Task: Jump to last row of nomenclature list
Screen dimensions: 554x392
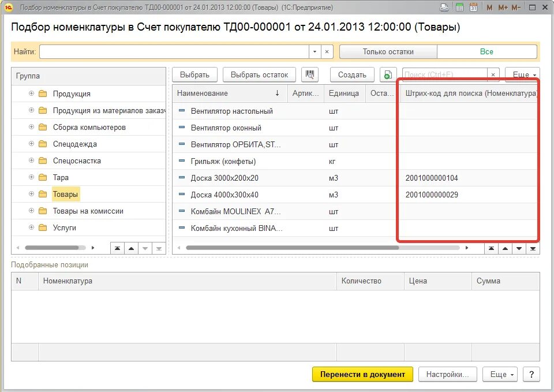Action: (533, 248)
